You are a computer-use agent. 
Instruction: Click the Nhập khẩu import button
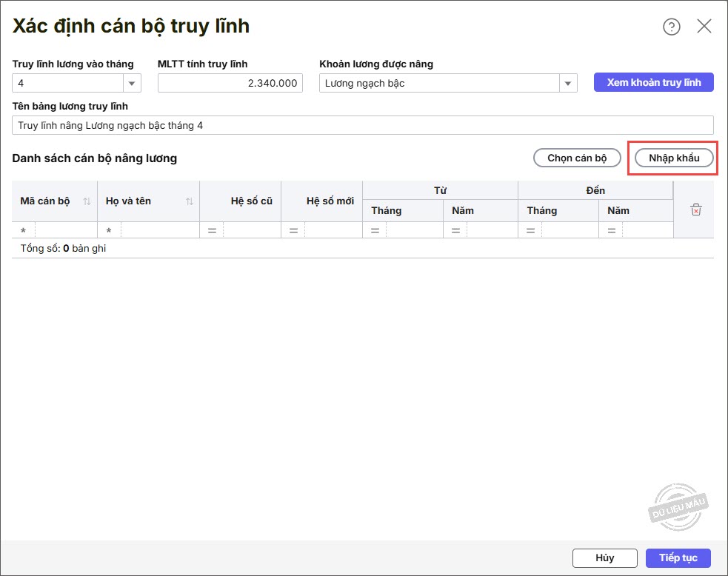point(674,158)
